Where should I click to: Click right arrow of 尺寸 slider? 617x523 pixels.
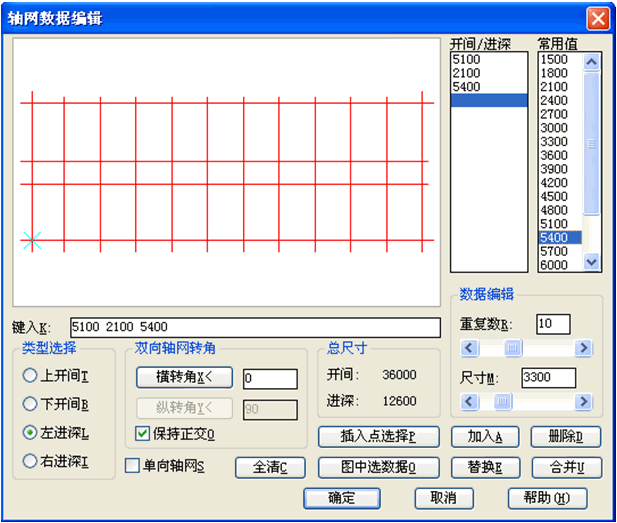pyautogui.click(x=583, y=402)
